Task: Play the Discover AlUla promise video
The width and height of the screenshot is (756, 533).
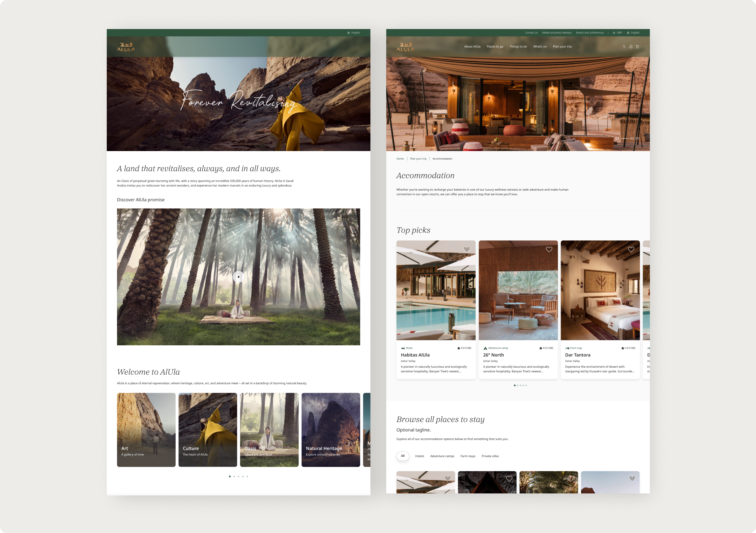Action: pyautogui.click(x=238, y=277)
